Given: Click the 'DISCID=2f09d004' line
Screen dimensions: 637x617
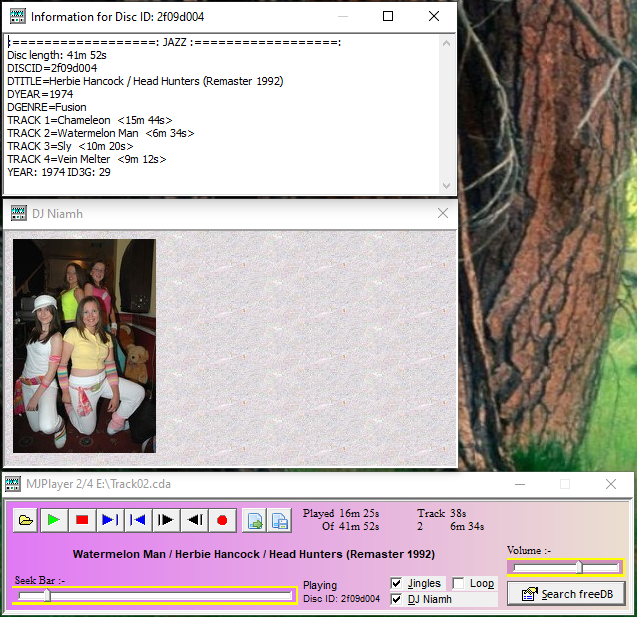Looking at the screenshot, I should coord(52,68).
